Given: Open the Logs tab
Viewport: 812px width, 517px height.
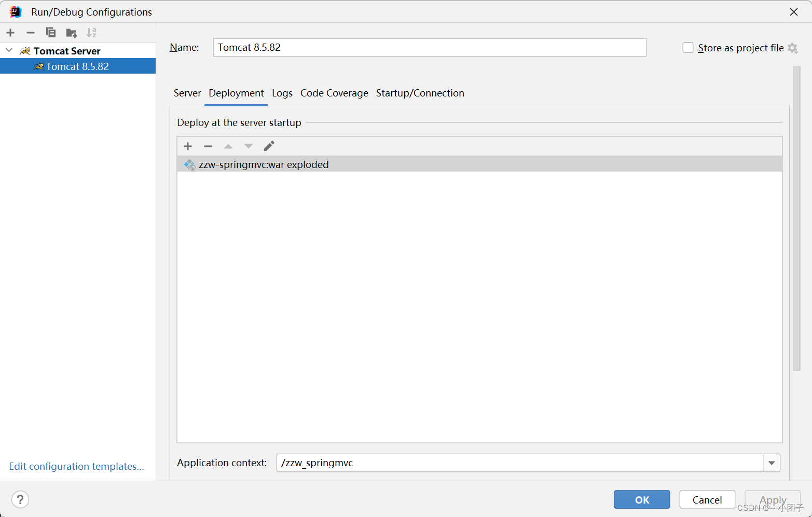Looking at the screenshot, I should (x=282, y=93).
